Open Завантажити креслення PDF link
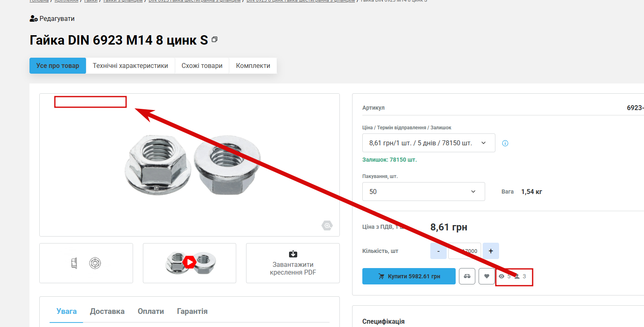Screen dimensions: 644x327 (x=293, y=268)
